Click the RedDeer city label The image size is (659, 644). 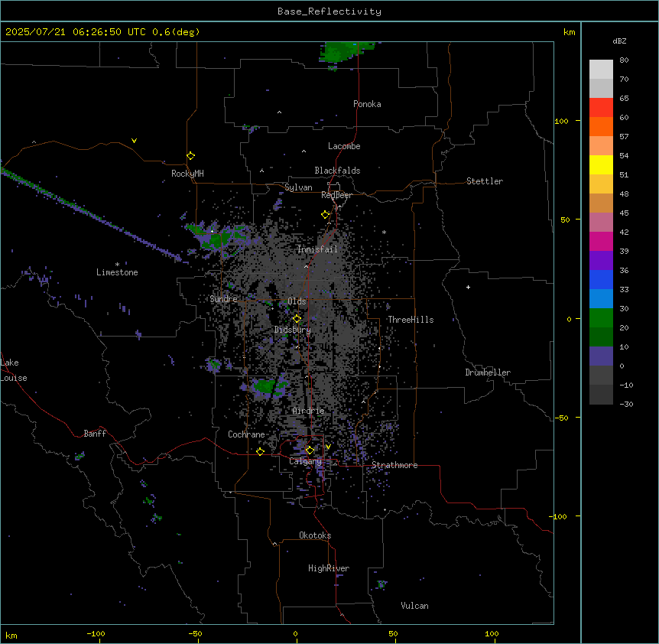coord(336,195)
